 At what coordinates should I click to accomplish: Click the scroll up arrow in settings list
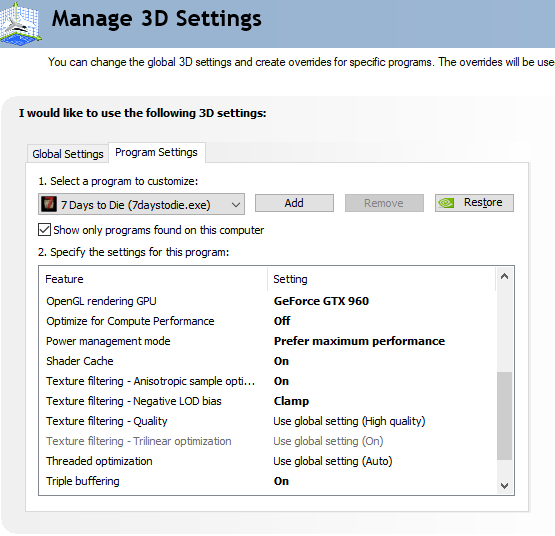click(x=504, y=276)
